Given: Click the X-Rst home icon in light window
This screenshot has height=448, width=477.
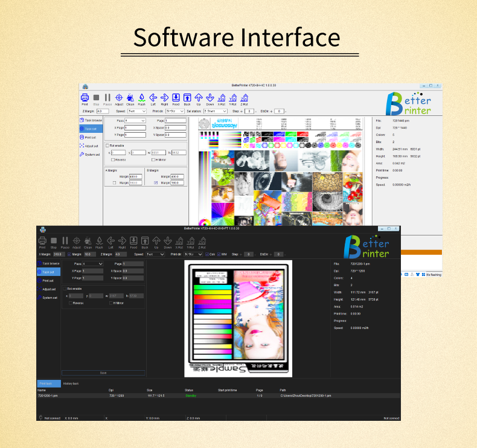Looking at the screenshot, I should click(x=221, y=98).
